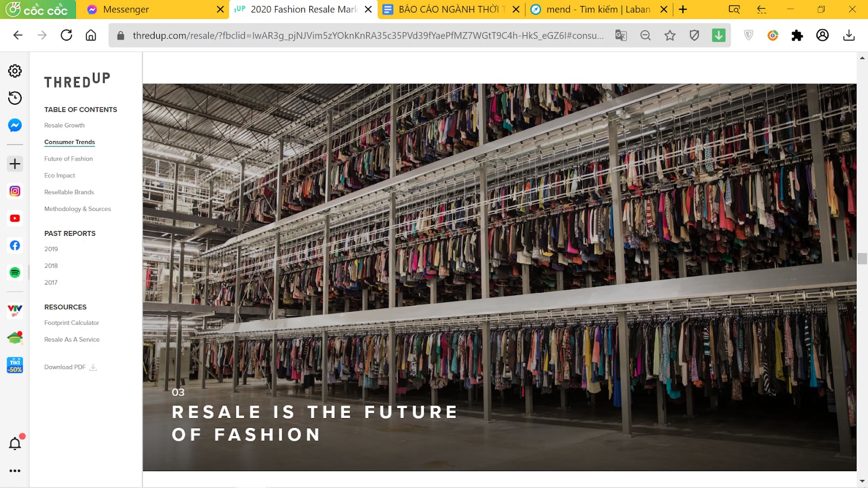Open Instagram from the sidebar

(x=15, y=191)
